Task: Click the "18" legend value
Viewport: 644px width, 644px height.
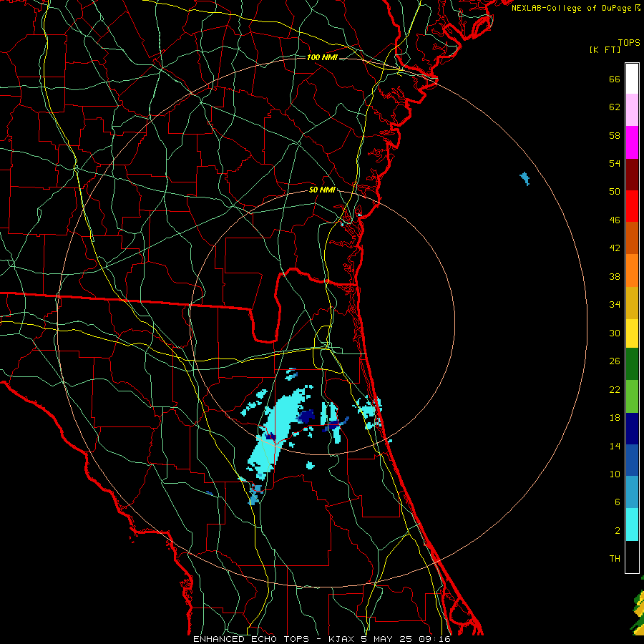Action: coord(615,418)
